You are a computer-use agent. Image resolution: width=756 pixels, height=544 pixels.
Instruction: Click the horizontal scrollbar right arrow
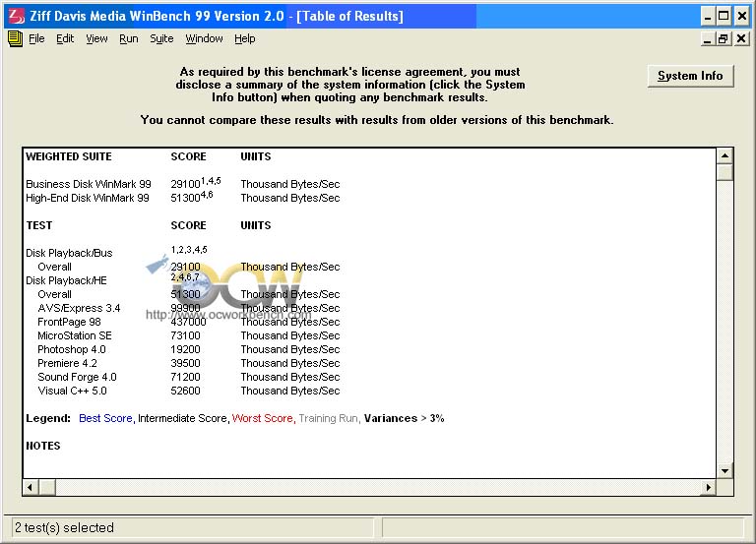(709, 487)
